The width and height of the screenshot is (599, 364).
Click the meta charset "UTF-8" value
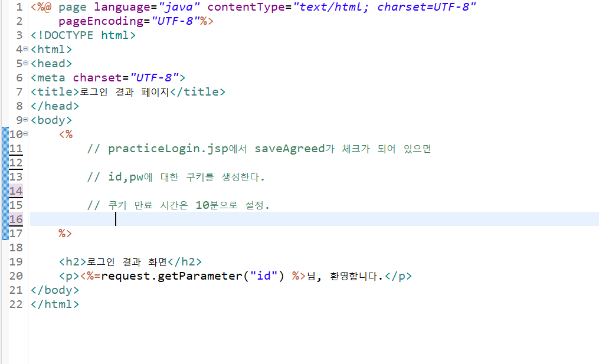[155, 77]
